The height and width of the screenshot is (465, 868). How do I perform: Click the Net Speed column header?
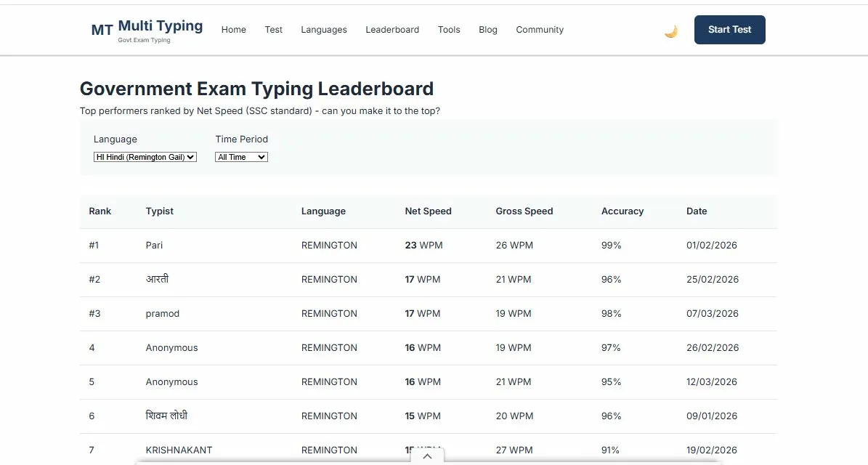tap(428, 211)
